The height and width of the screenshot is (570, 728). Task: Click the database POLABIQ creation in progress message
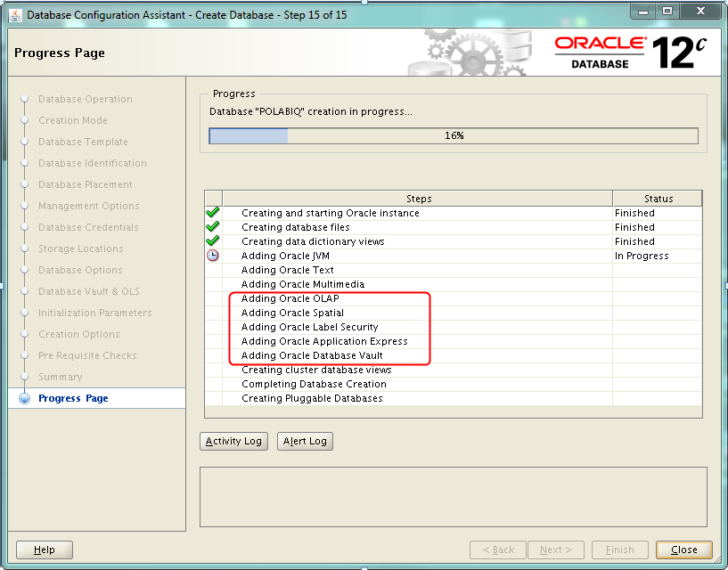311,111
